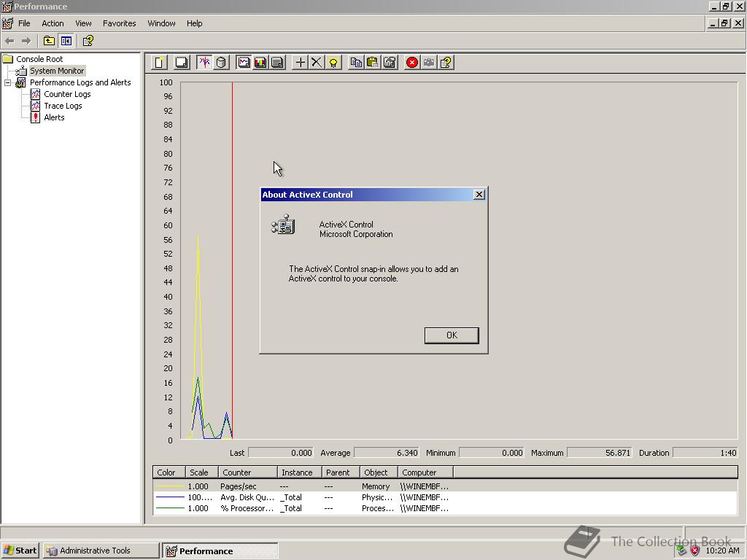The image size is (747, 560).
Task: Click the Paste Counter List icon
Action: (373, 63)
